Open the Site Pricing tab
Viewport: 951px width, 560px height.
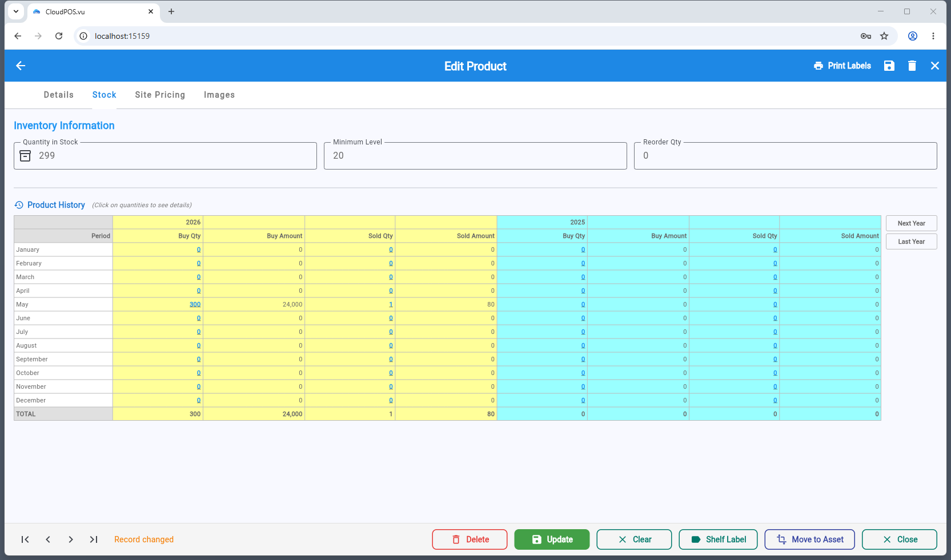click(x=160, y=95)
